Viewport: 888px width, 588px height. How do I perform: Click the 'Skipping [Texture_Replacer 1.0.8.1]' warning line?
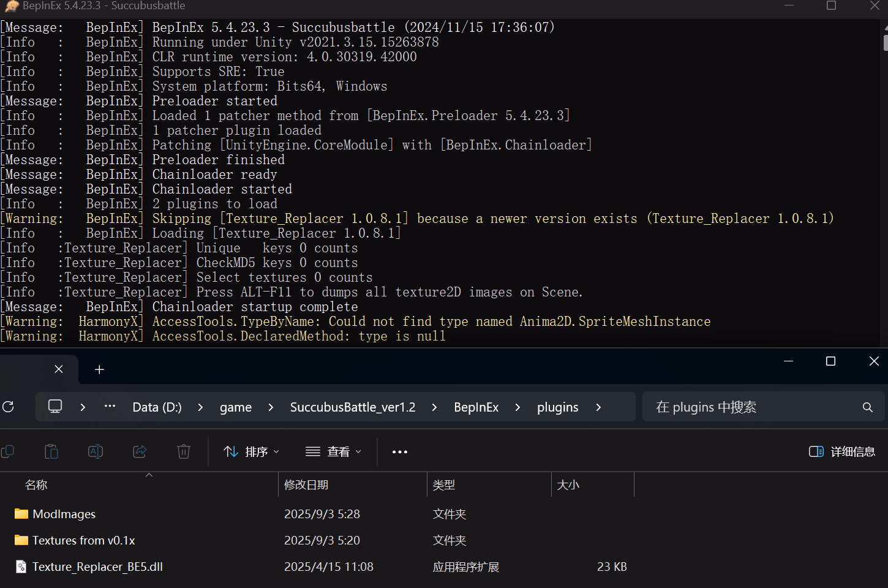(417, 219)
